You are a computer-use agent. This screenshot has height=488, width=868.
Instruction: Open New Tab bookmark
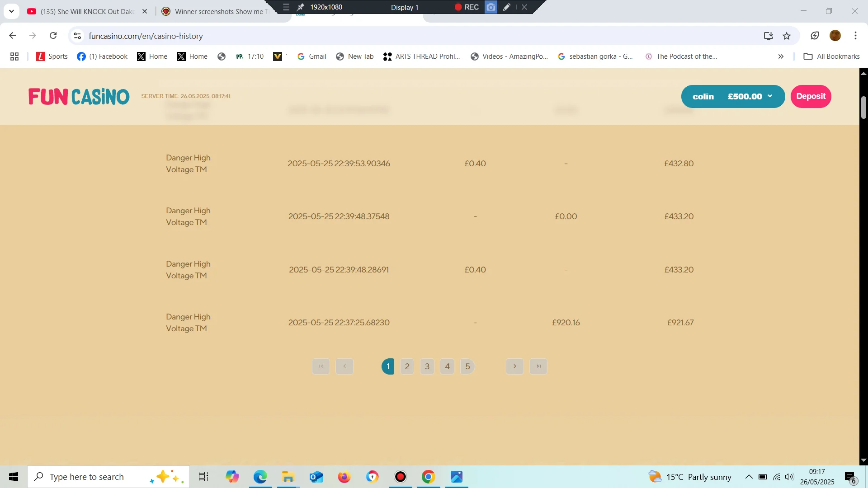(x=355, y=56)
